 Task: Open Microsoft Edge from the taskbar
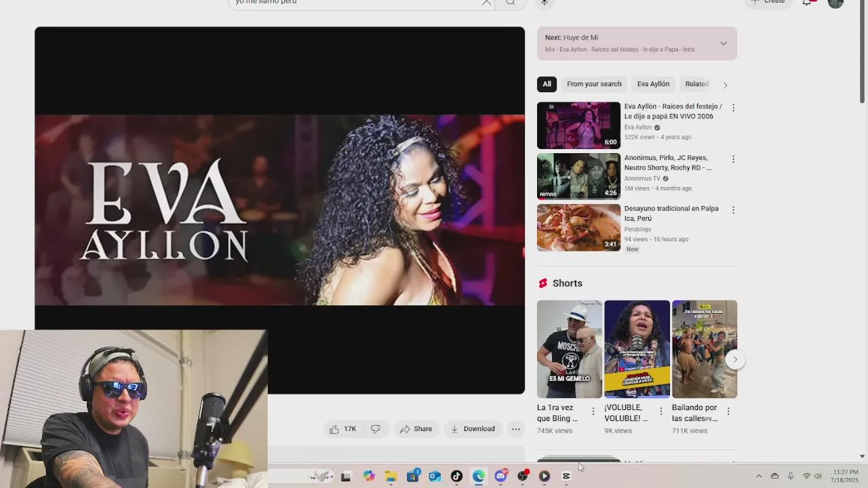click(x=479, y=476)
